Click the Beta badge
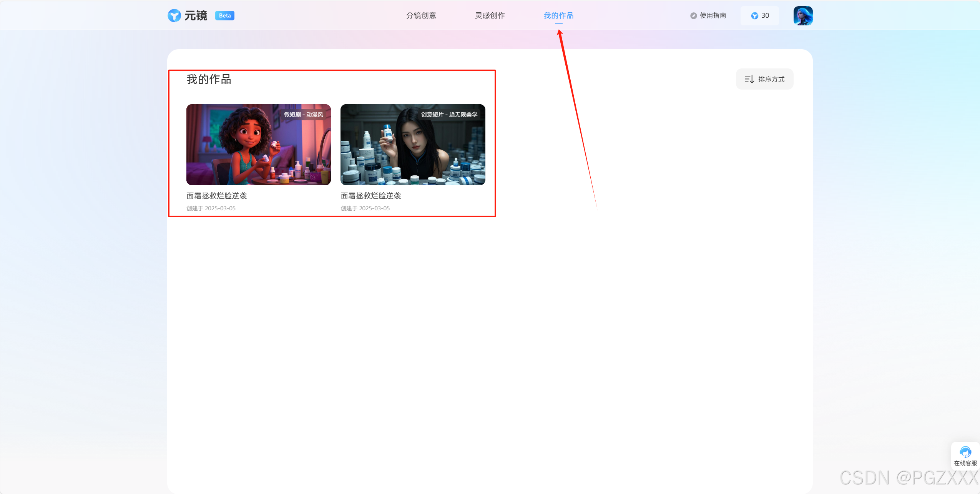The image size is (980, 494). [x=225, y=16]
